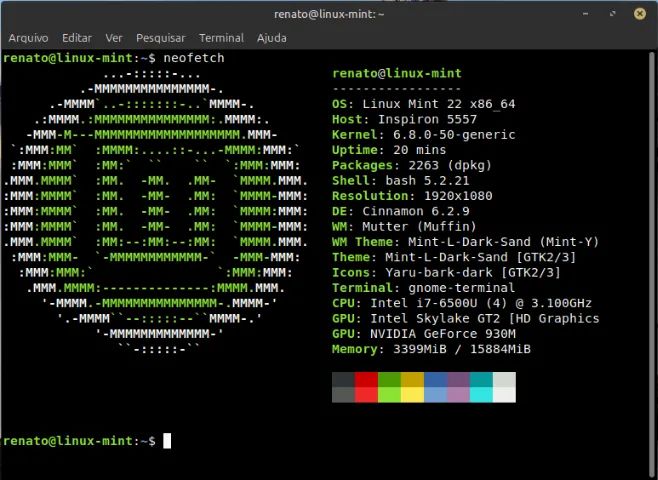The width and height of the screenshot is (658, 480).
Task: Open the Terminal menu
Action: [x=221, y=38]
